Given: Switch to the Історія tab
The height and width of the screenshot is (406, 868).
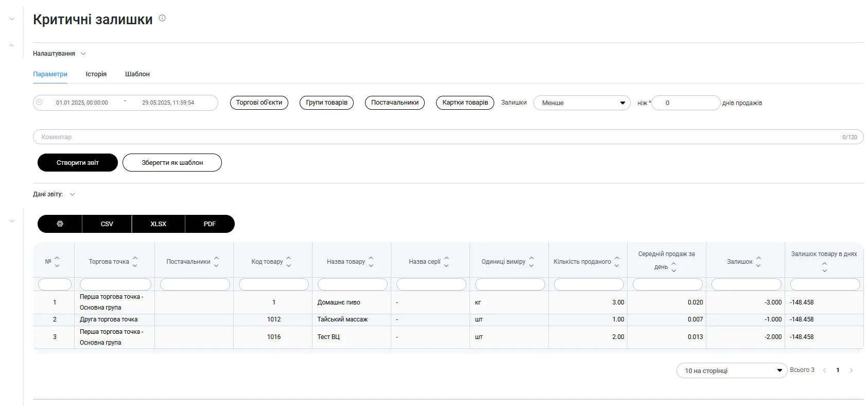Looking at the screenshot, I should (x=96, y=74).
